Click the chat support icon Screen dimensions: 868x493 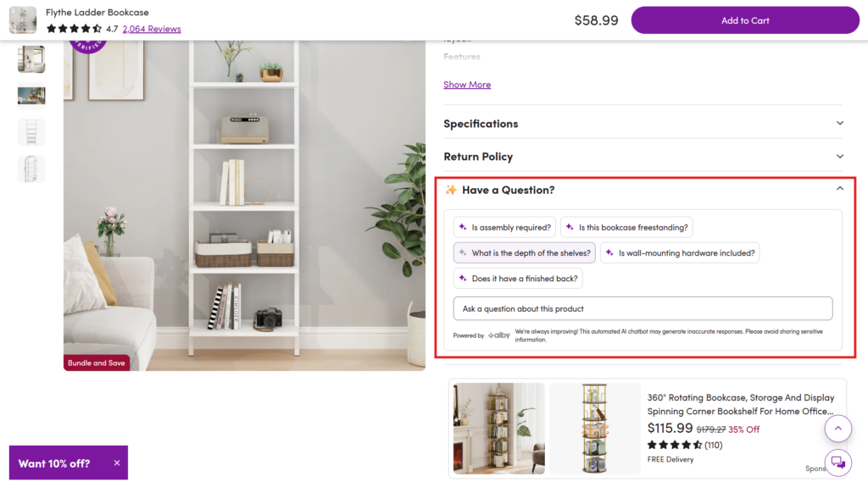tap(837, 462)
